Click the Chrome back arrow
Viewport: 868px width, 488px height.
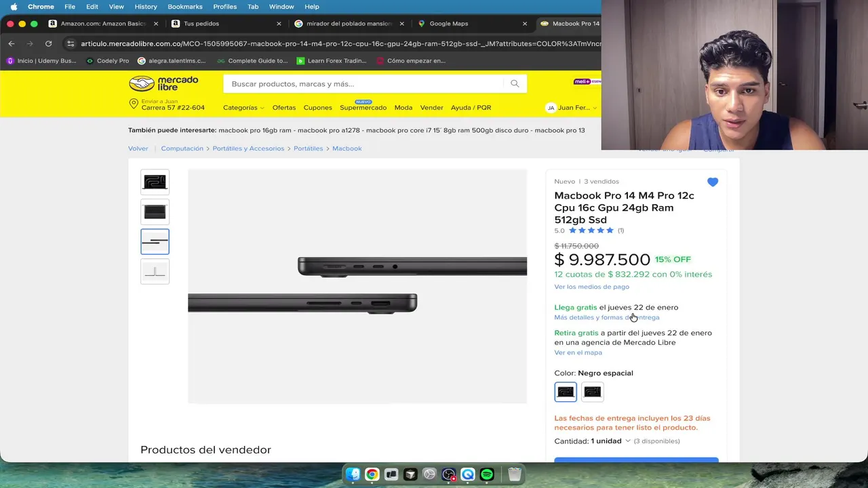(11, 43)
